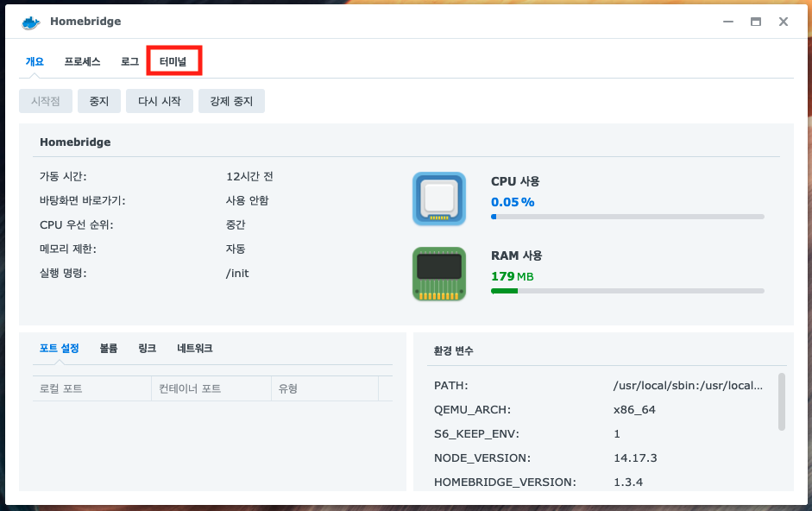
Task: Switch to the 개요 tab
Action: [35, 61]
